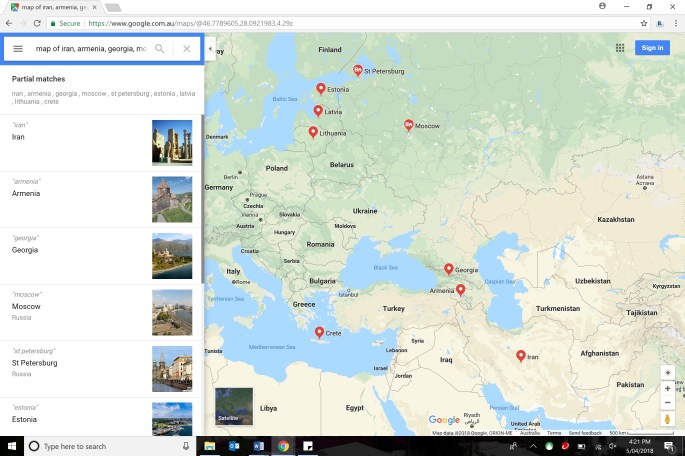Open the Armenia photo thumbnail
685x456 pixels.
coord(172,200)
